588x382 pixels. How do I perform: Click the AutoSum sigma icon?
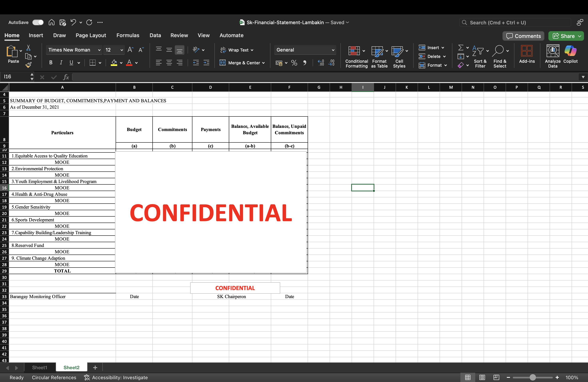click(461, 47)
